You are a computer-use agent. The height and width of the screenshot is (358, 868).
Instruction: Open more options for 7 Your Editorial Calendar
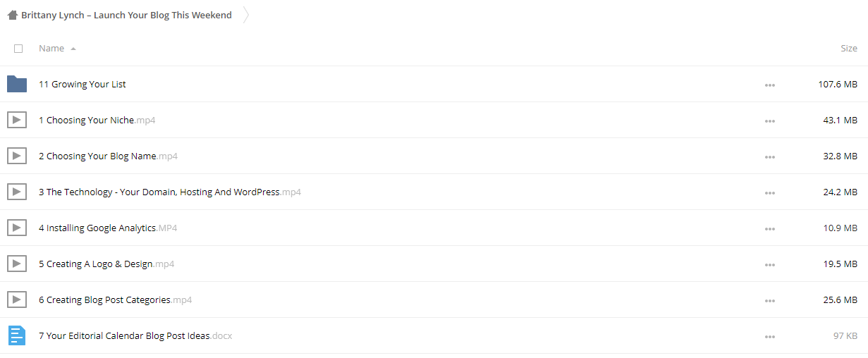(x=769, y=336)
